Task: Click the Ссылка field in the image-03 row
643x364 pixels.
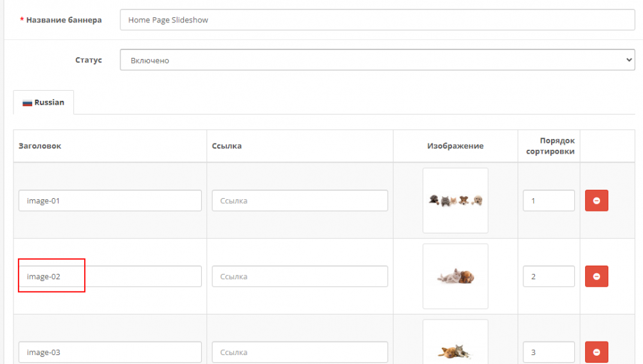Action: (300, 352)
